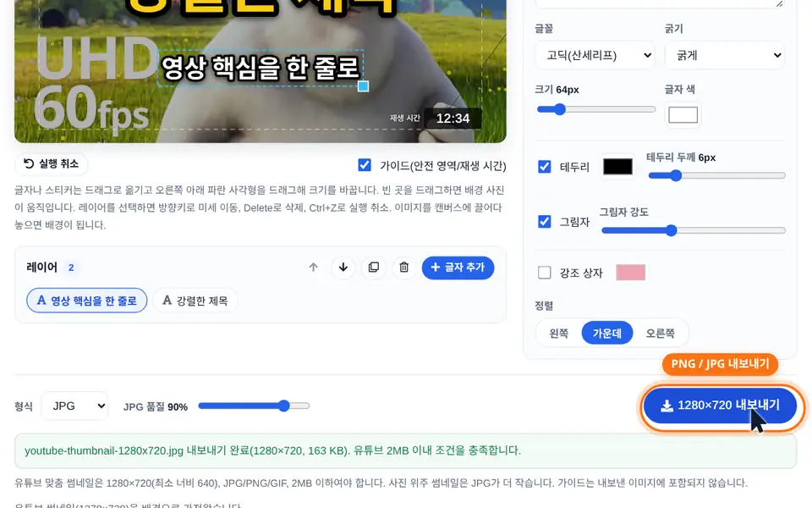Enable the 강조 상자 highlight box checkbox

click(x=544, y=272)
